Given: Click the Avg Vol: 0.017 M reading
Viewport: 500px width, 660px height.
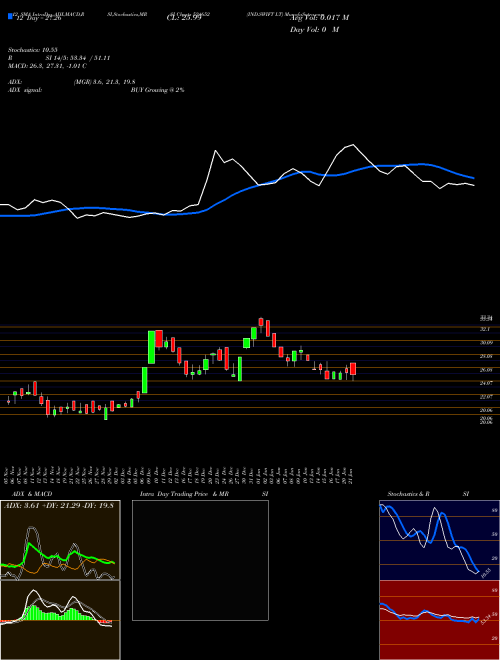Looking at the screenshot, I should 319,18.
